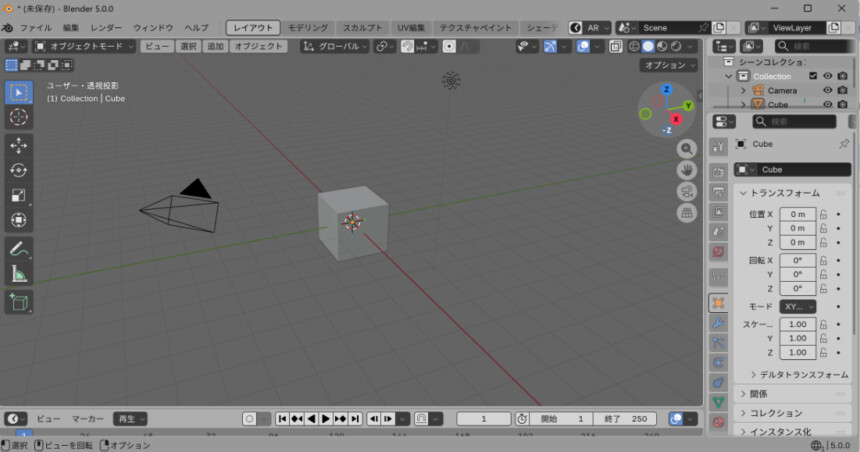Hide the Camera object with its eye icon
Image resolution: width=860 pixels, height=452 pixels.
point(828,90)
